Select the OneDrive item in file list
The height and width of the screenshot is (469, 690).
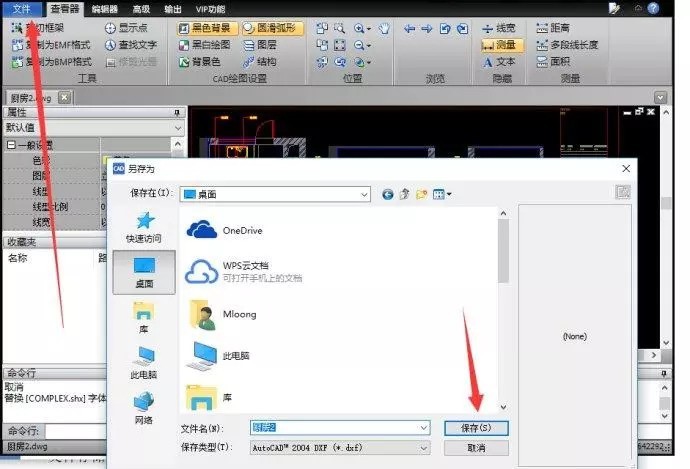click(x=224, y=231)
